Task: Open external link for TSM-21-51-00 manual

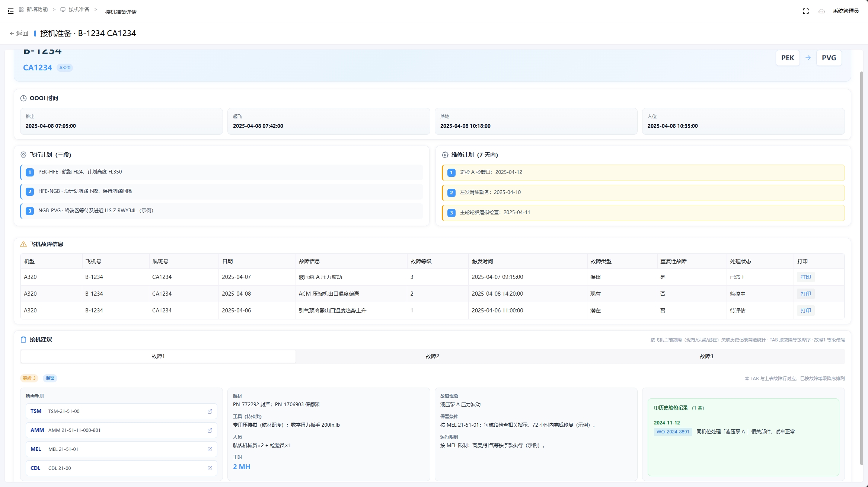Action: tap(210, 411)
